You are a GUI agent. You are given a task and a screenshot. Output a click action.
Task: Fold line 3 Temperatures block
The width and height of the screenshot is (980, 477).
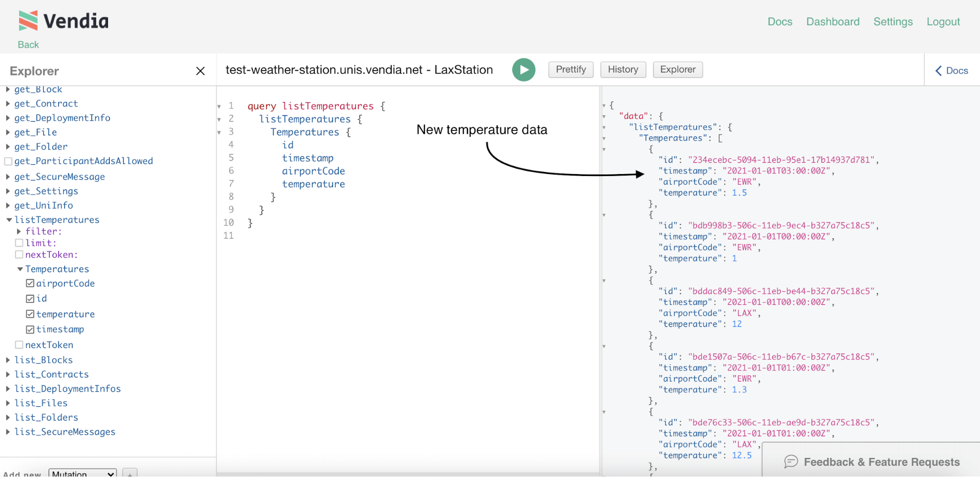219,132
